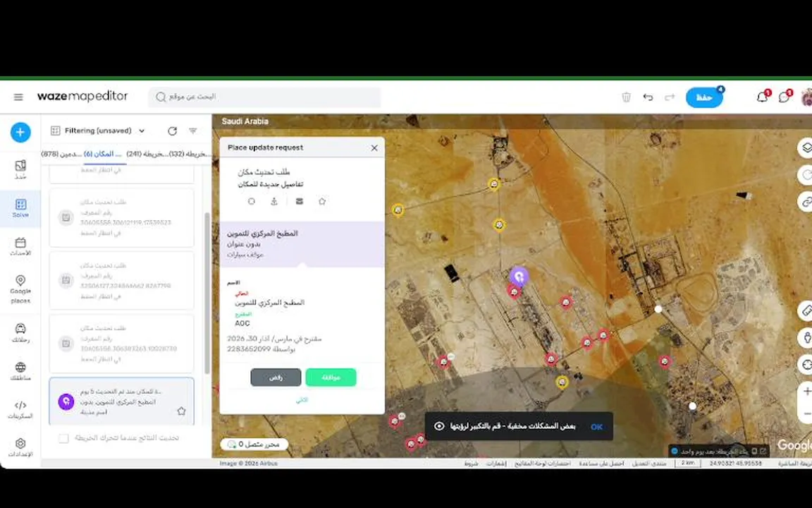Click the anchor/share icon in request panel
The image size is (812, 508).
(274, 201)
